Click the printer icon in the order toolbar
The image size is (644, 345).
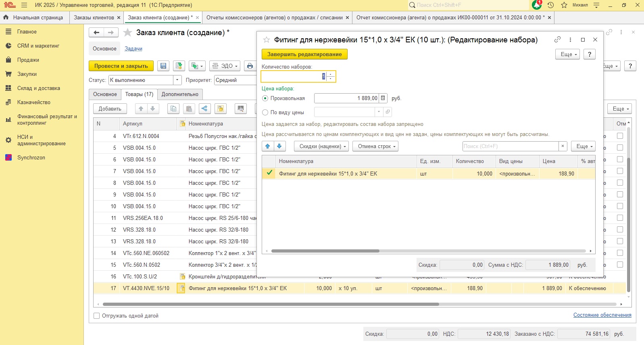pos(250,66)
